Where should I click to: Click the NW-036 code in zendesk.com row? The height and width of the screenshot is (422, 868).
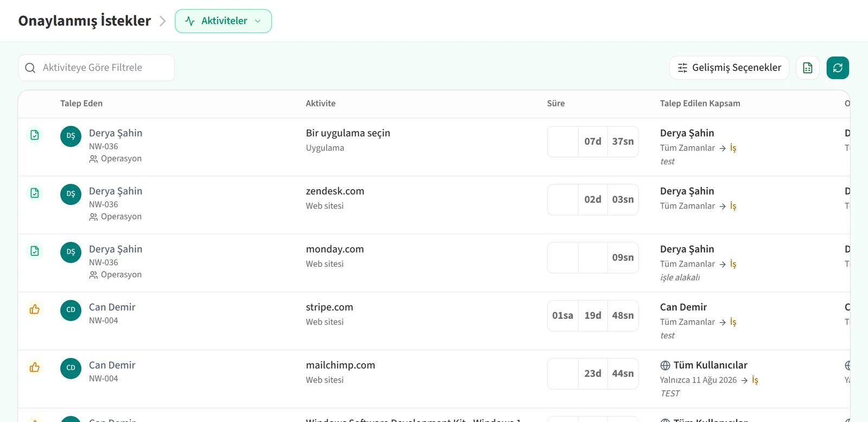click(104, 204)
